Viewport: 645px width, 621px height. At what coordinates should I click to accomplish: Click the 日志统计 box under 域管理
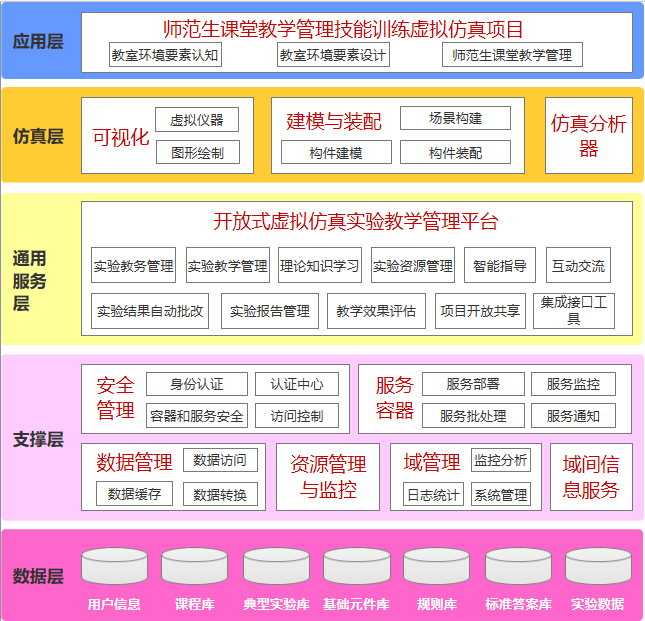click(432, 494)
